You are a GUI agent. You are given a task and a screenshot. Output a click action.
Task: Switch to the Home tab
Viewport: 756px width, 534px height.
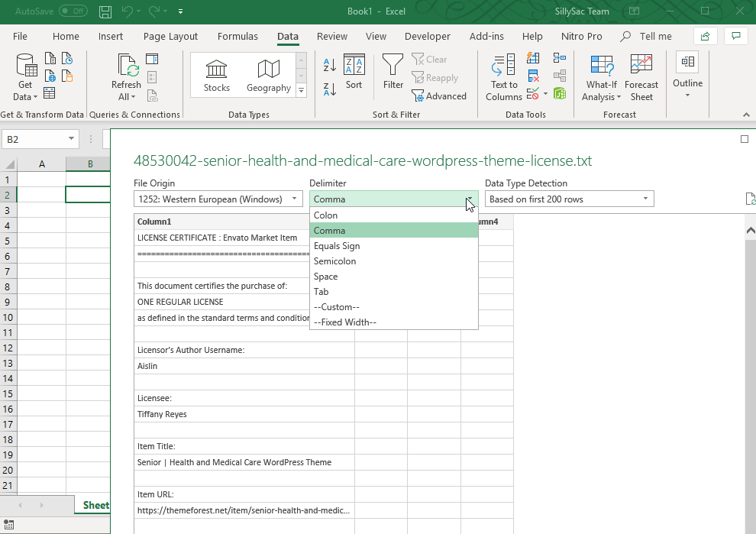tap(66, 36)
